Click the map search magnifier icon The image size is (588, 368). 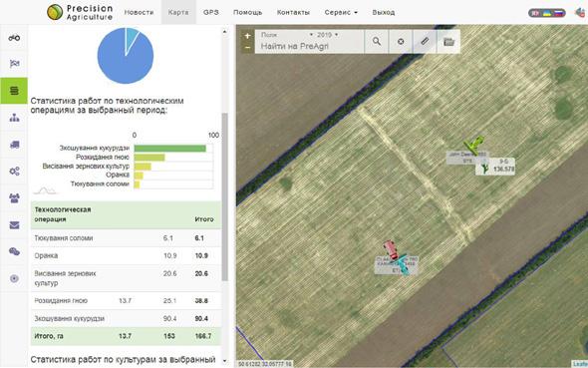[x=377, y=41]
